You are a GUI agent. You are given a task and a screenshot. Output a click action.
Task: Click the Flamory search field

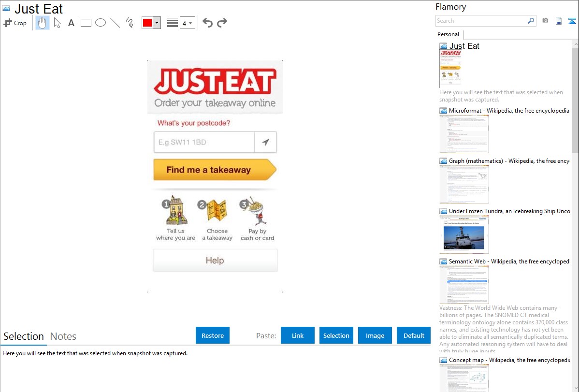point(481,21)
